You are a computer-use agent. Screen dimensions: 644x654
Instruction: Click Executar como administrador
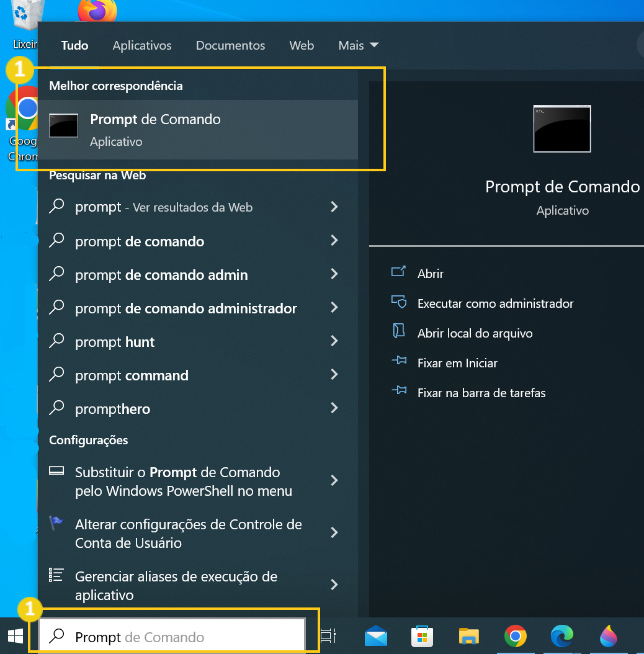tap(496, 303)
